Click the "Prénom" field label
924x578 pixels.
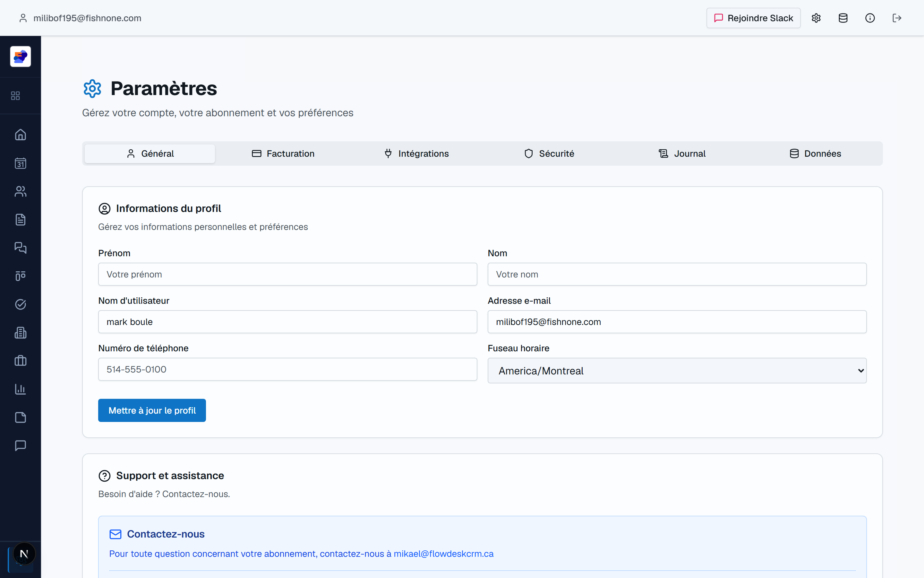(114, 253)
